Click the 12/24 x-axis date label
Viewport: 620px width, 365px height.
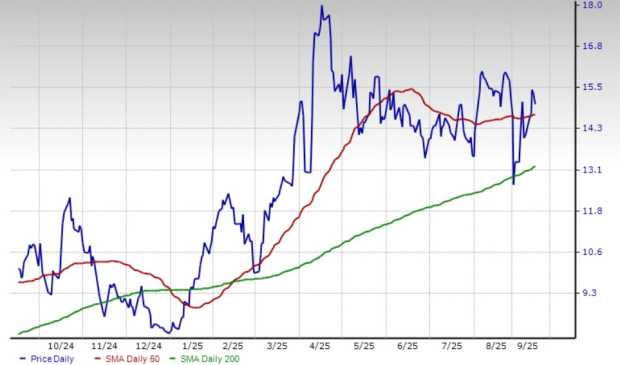[149, 346]
